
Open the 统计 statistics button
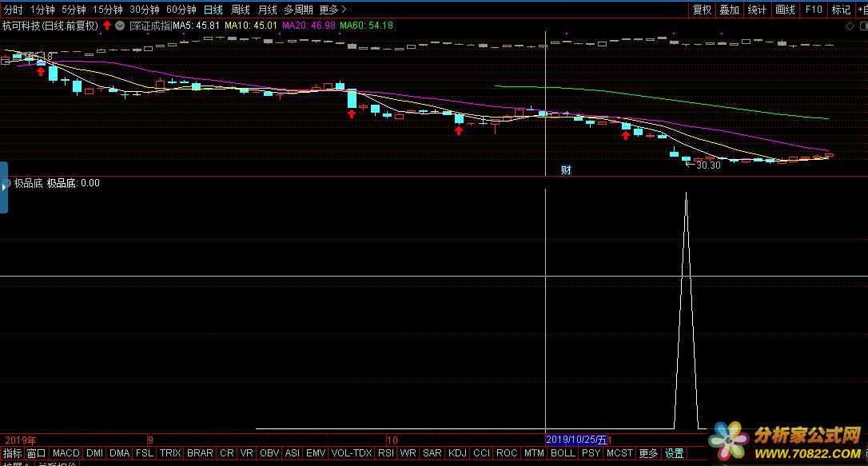[x=757, y=10]
